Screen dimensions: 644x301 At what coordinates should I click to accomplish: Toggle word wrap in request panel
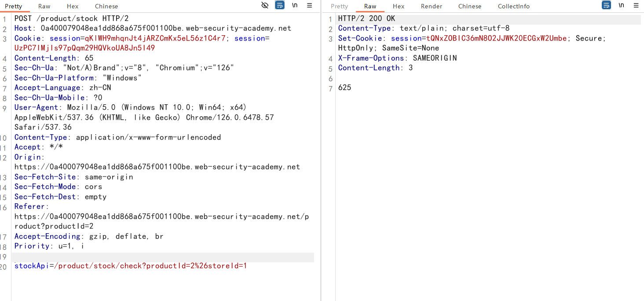coord(280,5)
